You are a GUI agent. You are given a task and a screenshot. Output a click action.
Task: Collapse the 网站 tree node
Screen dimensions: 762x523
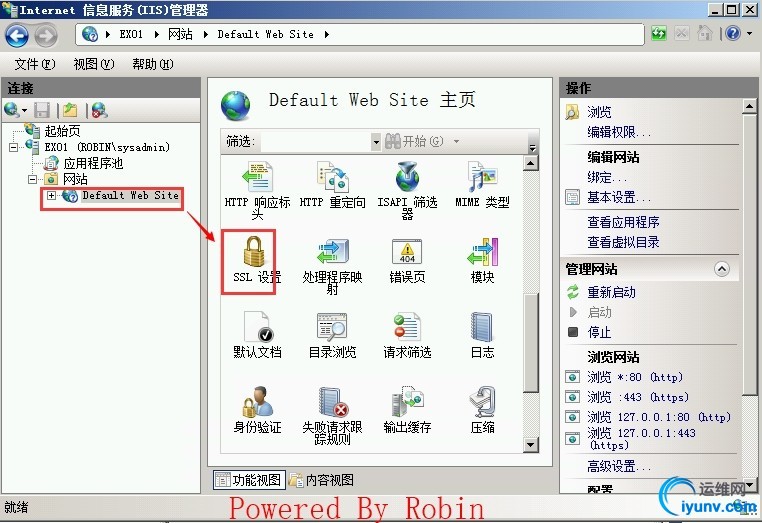pyautogui.click(x=33, y=179)
